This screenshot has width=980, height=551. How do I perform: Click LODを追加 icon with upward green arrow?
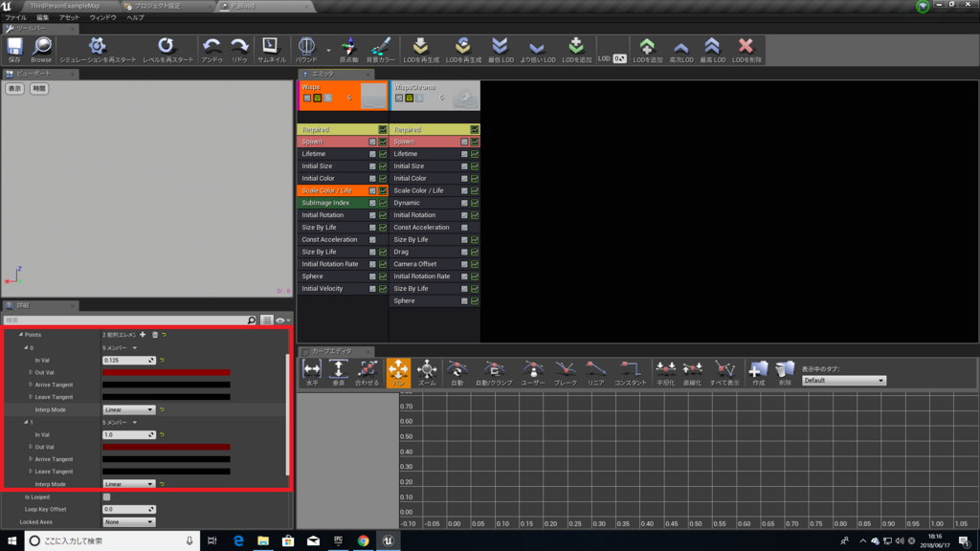tap(647, 50)
